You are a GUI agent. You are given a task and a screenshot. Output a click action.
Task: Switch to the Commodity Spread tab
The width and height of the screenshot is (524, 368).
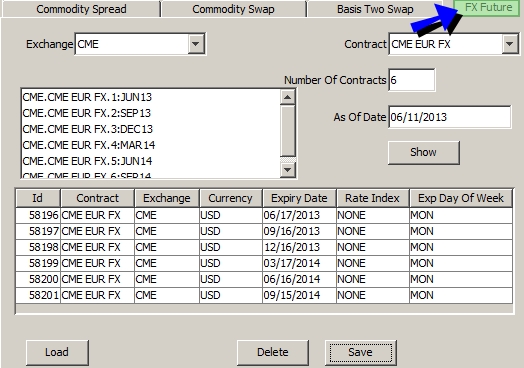point(81,9)
